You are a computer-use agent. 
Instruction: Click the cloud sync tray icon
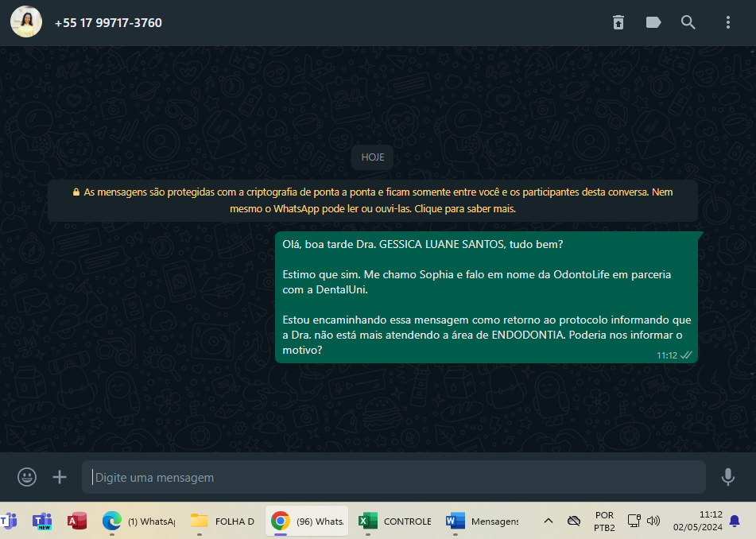coord(574,521)
